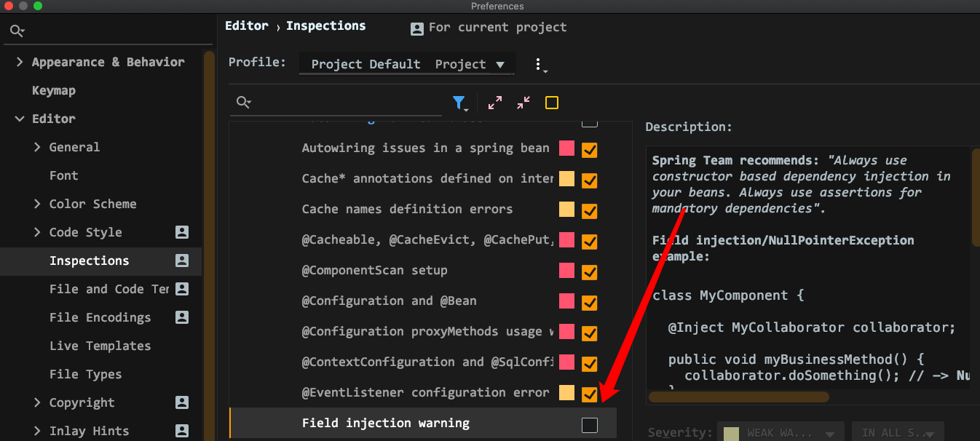Viewport: 980px width, 441px height.
Task: Click the project icon next to File Encodings
Action: pyautogui.click(x=182, y=317)
